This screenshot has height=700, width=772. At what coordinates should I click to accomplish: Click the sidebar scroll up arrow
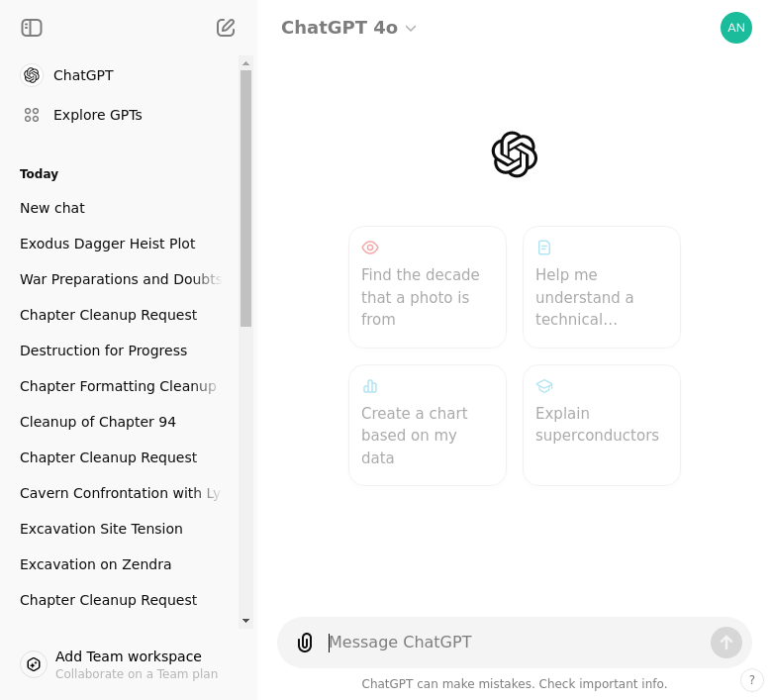[246, 63]
